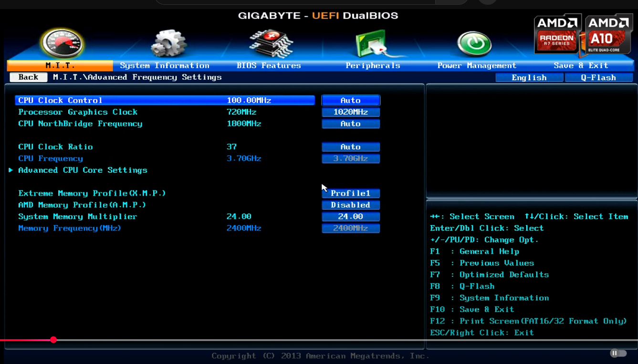Screen dimensions: 638x364
Task: Switch to System Information tab
Action: (165, 66)
